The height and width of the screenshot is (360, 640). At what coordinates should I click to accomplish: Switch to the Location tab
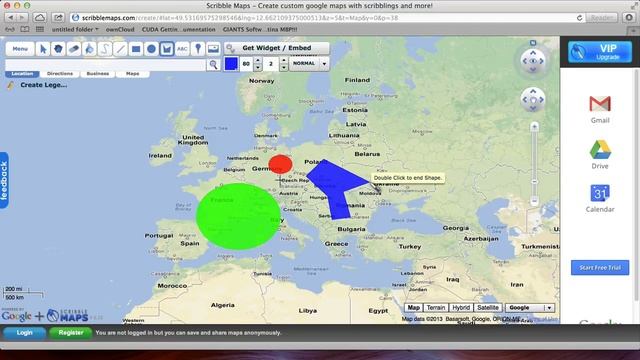pos(22,74)
